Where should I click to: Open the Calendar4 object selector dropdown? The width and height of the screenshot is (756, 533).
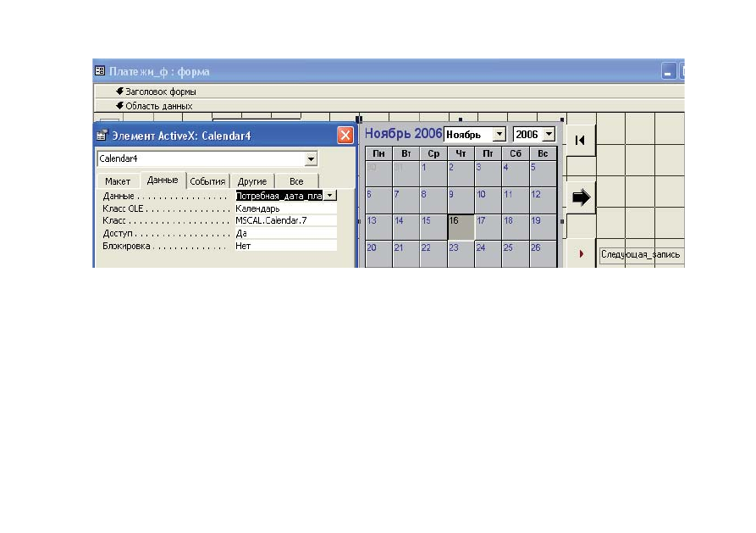tap(311, 158)
